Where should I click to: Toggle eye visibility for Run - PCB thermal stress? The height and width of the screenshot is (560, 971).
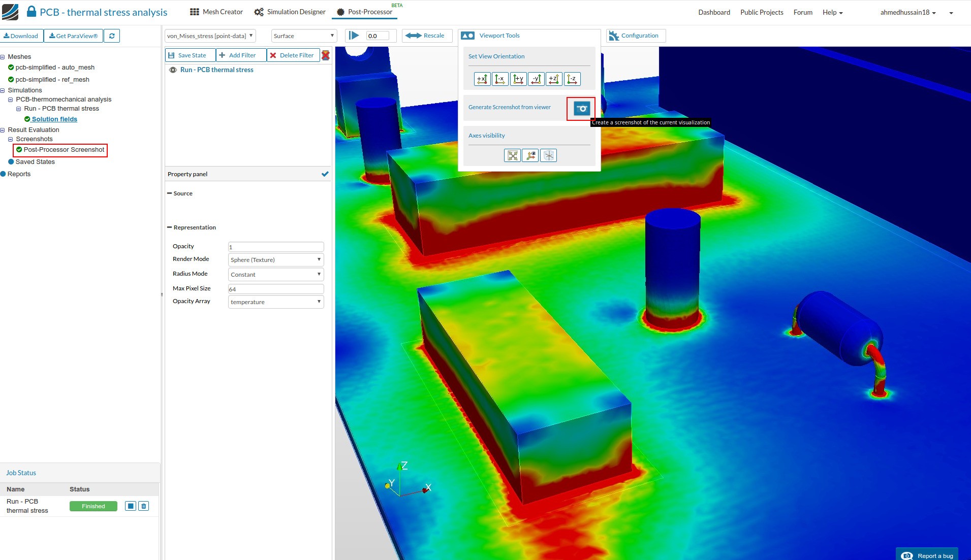click(x=173, y=70)
